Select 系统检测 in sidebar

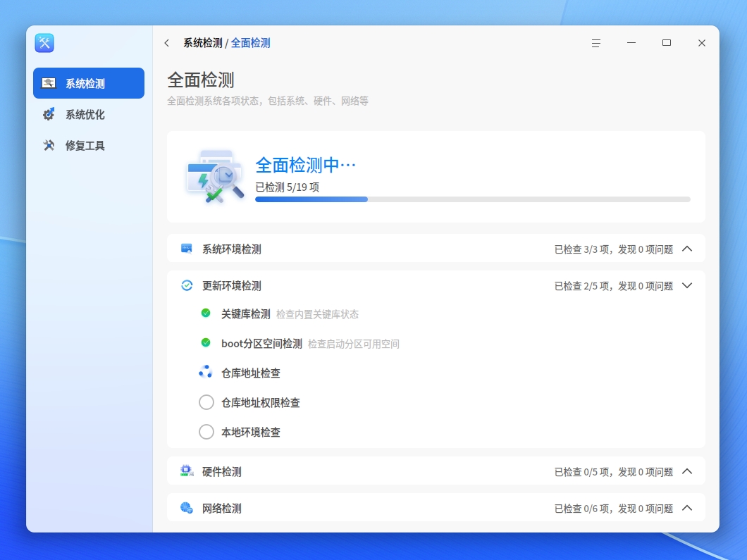point(89,83)
